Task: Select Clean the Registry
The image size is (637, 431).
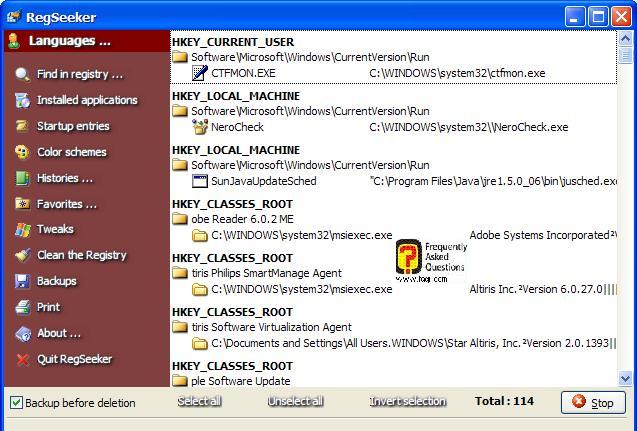Action: click(x=82, y=256)
